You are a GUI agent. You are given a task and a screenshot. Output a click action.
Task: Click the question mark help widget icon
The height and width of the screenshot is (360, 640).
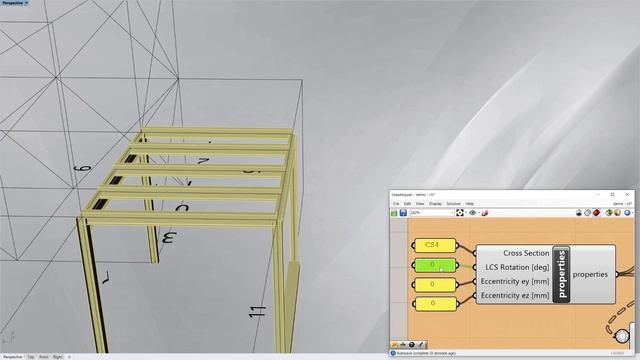click(411, 345)
